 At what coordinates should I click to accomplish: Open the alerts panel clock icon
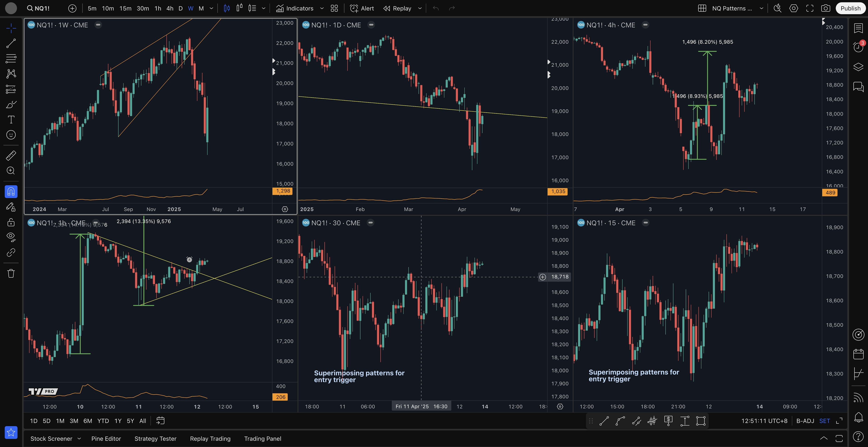click(858, 47)
